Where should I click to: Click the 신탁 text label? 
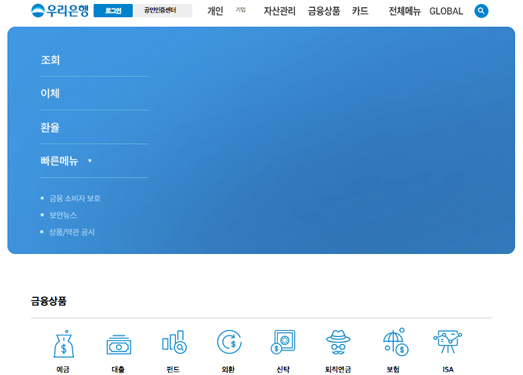283,369
